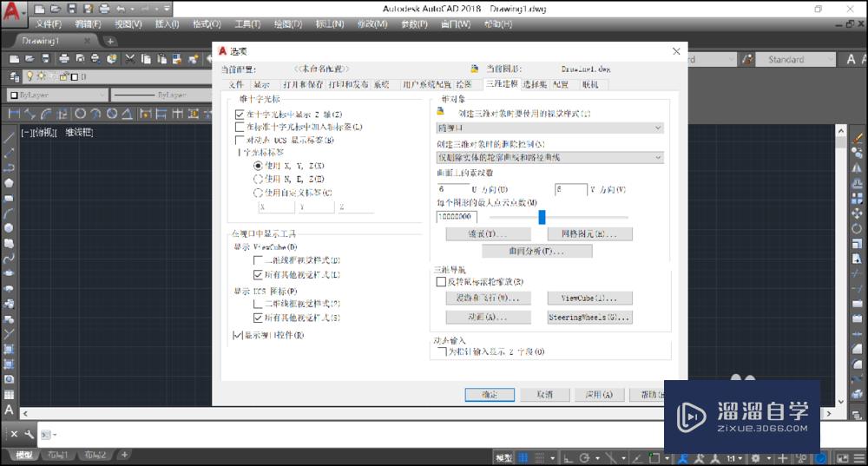This screenshot has height=466, width=868.
Task: Open ByLayer color dropdown
Action: point(57,95)
